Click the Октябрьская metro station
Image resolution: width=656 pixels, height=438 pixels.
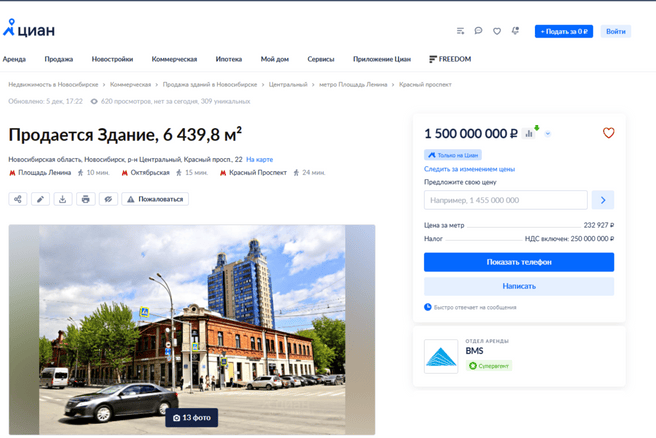click(150, 172)
